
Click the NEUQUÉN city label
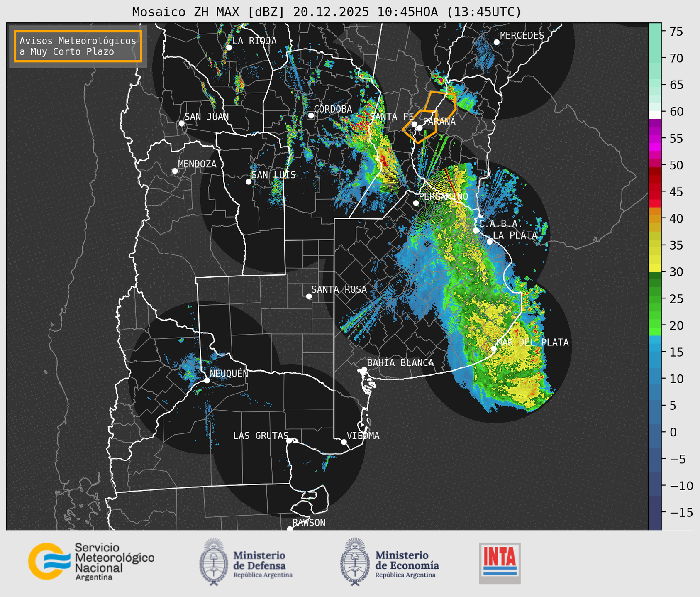coord(229,373)
